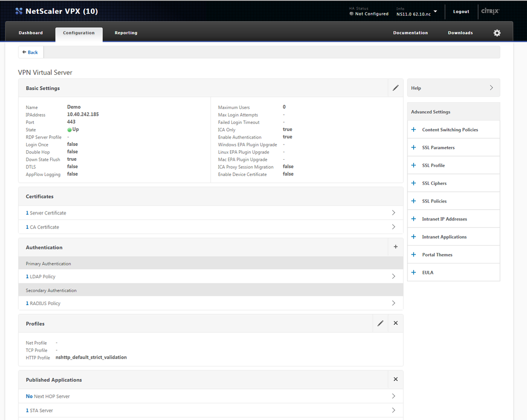Remove the Profiles section via X icon
This screenshot has width=527, height=420.
[395, 323]
